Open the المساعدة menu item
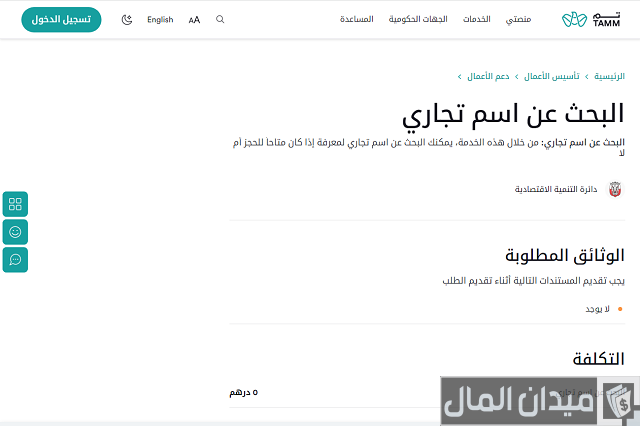This screenshot has width=640, height=426. (357, 19)
